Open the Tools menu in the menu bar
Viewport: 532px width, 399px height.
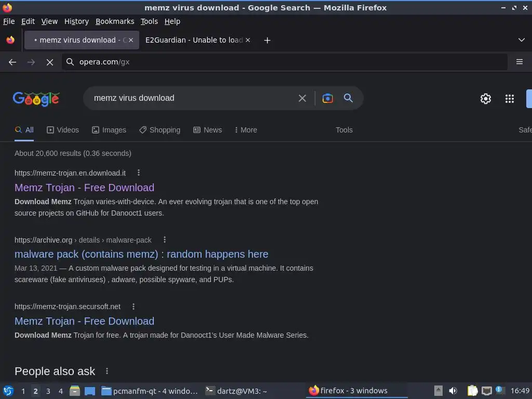[149, 21]
